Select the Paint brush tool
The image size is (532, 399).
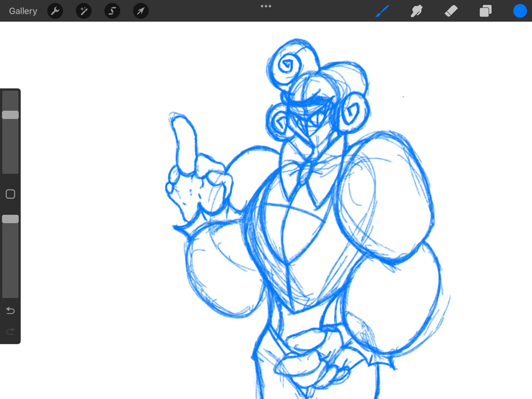click(x=382, y=11)
